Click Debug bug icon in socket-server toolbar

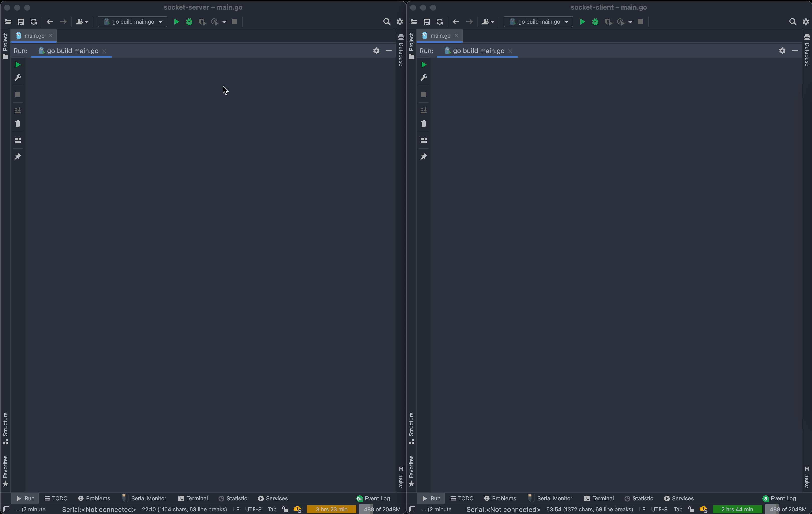[189, 22]
